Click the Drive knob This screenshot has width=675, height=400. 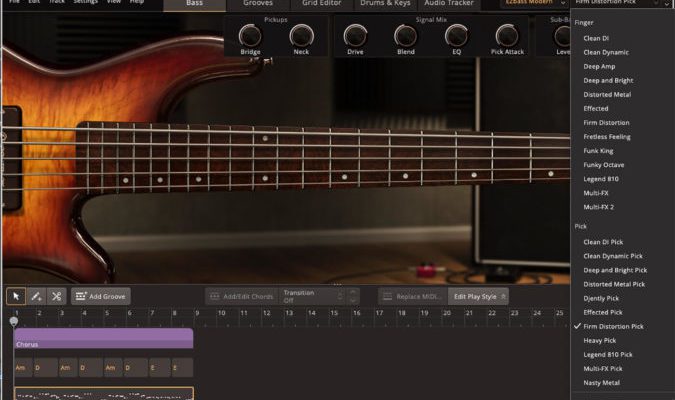click(x=354, y=37)
